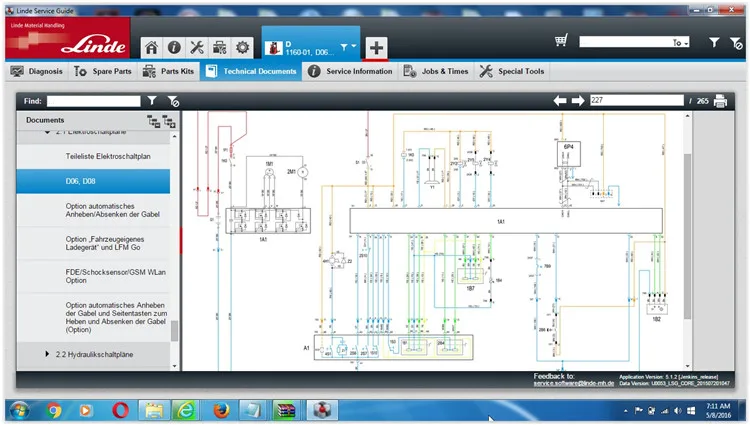Open the Linde Service Guide taskbar icon
This screenshot has width=750, height=425.
point(322,410)
